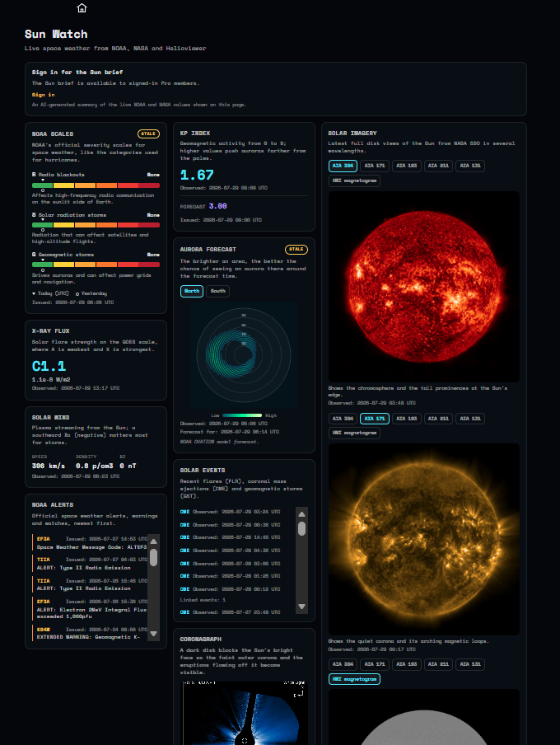Select HMI magnetogram tab above the golden Sun image
560x745 pixels.
pyautogui.click(x=354, y=433)
